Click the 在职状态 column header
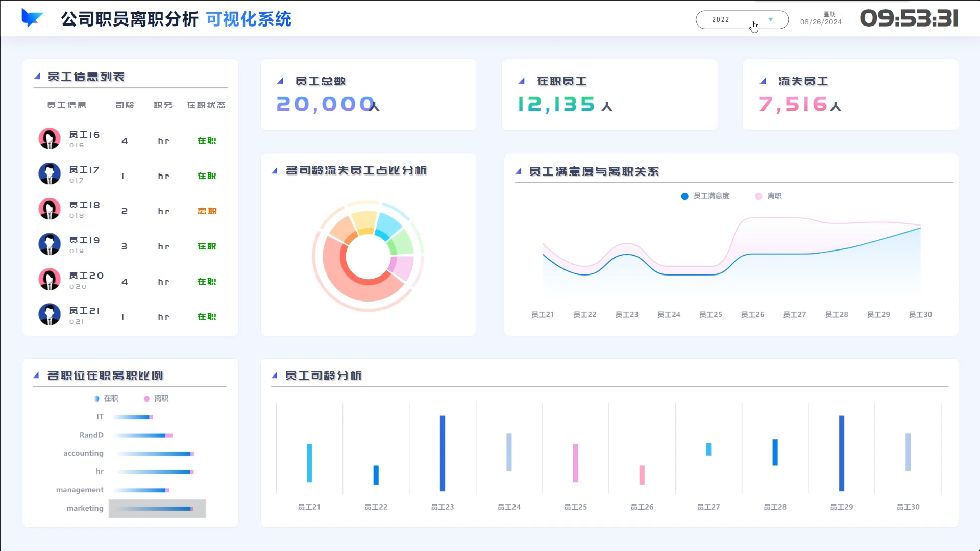980x551 pixels. click(206, 105)
